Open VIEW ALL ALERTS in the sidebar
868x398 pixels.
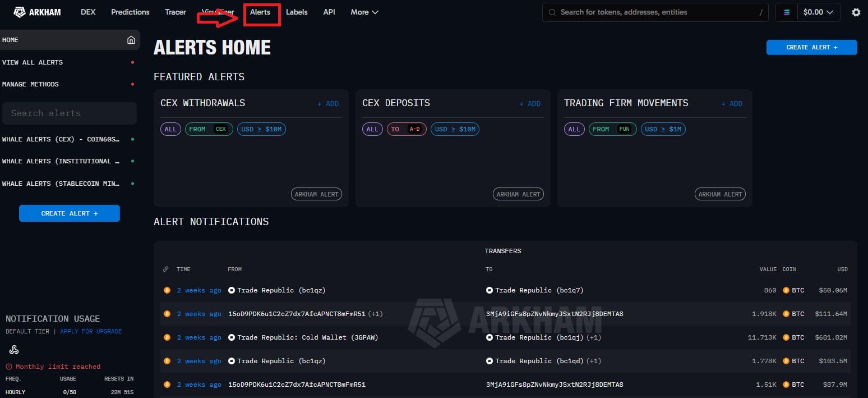pos(69,62)
